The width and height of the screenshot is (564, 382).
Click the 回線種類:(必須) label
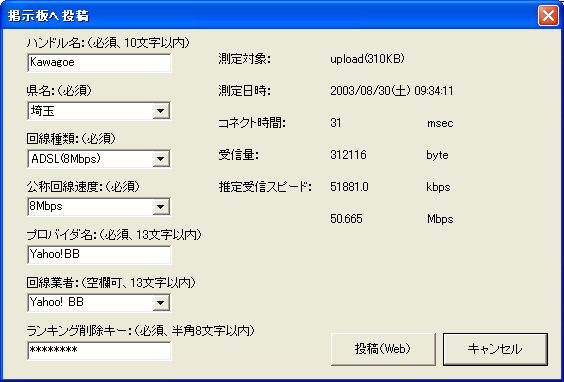click(x=71, y=138)
